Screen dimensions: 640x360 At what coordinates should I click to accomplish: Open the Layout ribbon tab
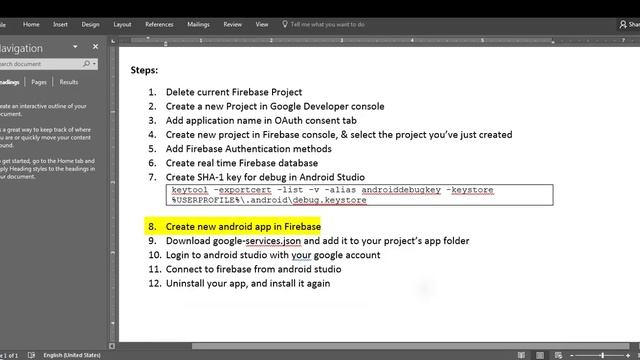point(122,24)
